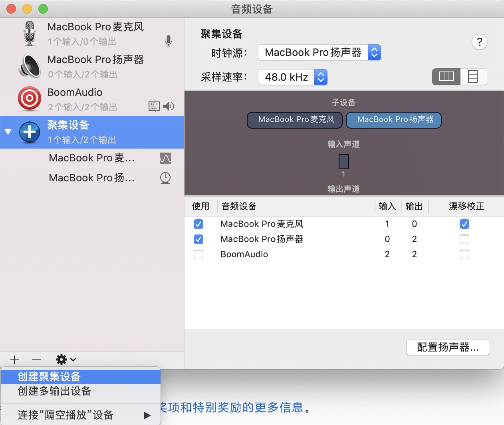Open the 采样速率 48.0 kHz dropdown
This screenshot has width=504, height=425.
(293, 77)
